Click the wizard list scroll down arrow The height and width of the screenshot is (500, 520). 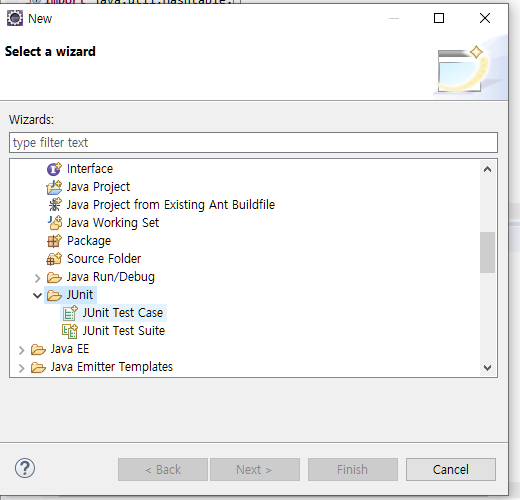tap(487, 368)
